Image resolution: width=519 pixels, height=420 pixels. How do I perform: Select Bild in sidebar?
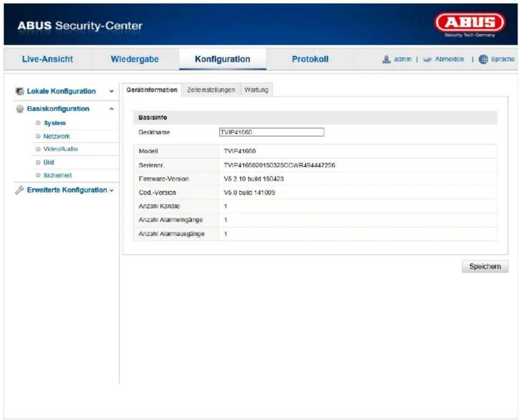click(48, 162)
